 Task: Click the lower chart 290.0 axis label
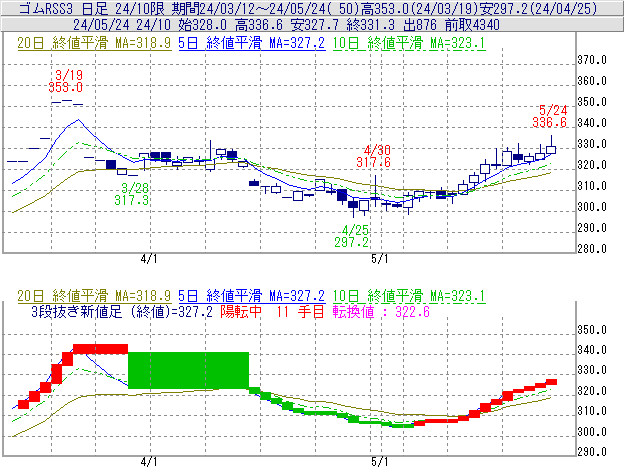592,452
